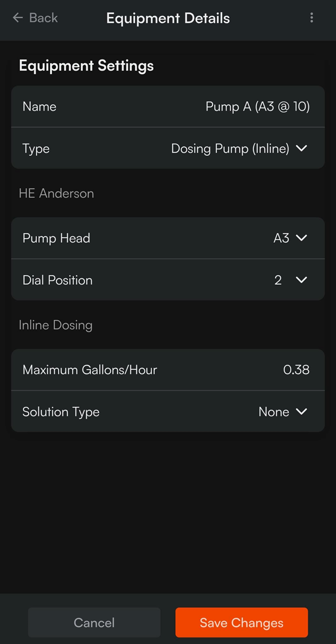Select the 'Dosing Pump (Inline)' type value
This screenshot has height=644, width=336.
tap(230, 148)
